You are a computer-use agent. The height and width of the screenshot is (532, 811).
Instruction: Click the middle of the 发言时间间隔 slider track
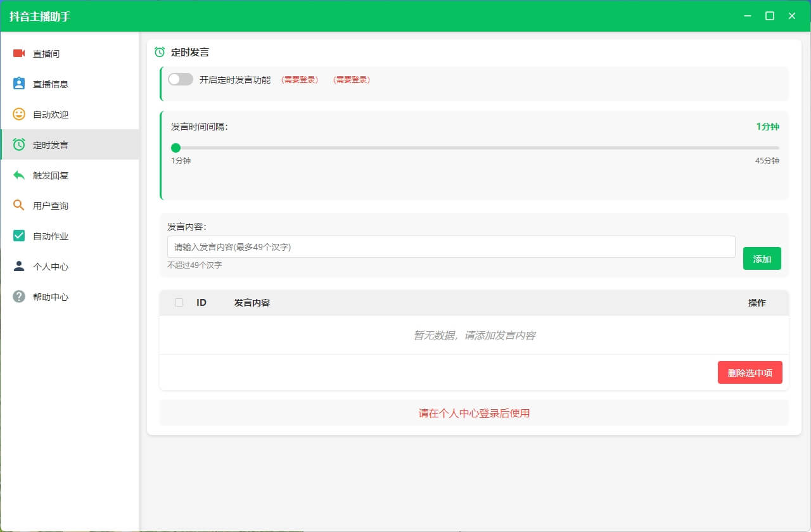pos(475,148)
